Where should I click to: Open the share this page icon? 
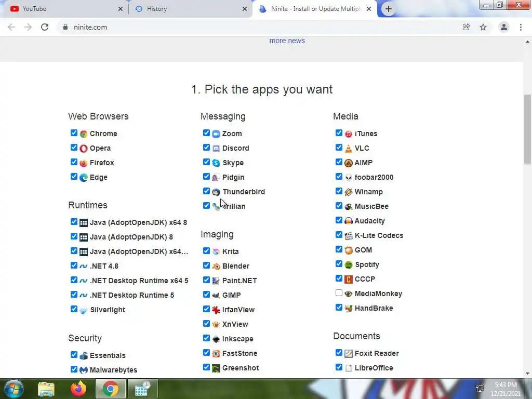point(467,27)
